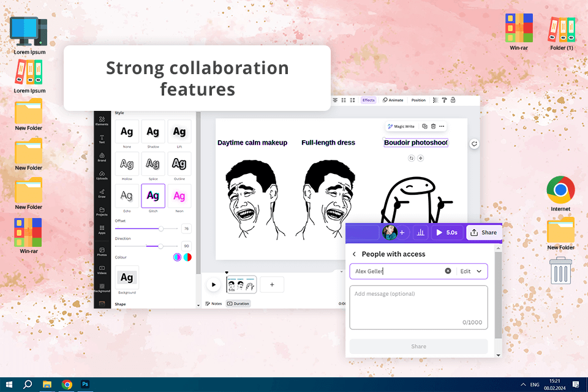Select the Hollow text style

(x=127, y=164)
